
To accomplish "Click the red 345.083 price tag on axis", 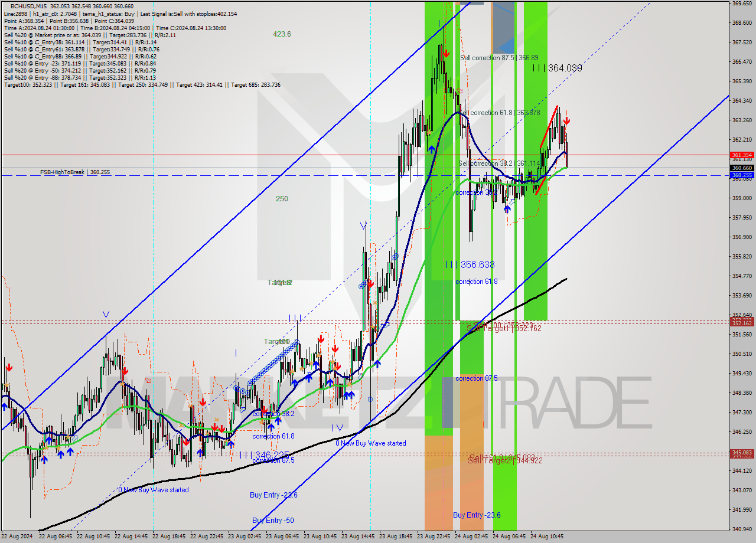I will [x=742, y=453].
